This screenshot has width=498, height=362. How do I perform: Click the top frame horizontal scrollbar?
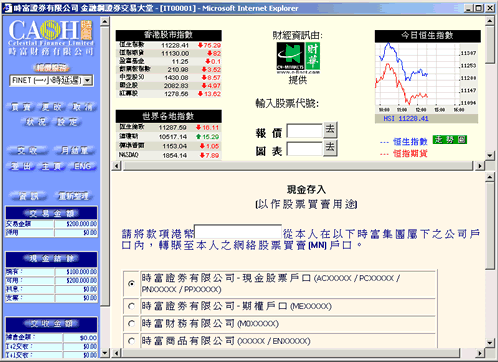[298, 166]
